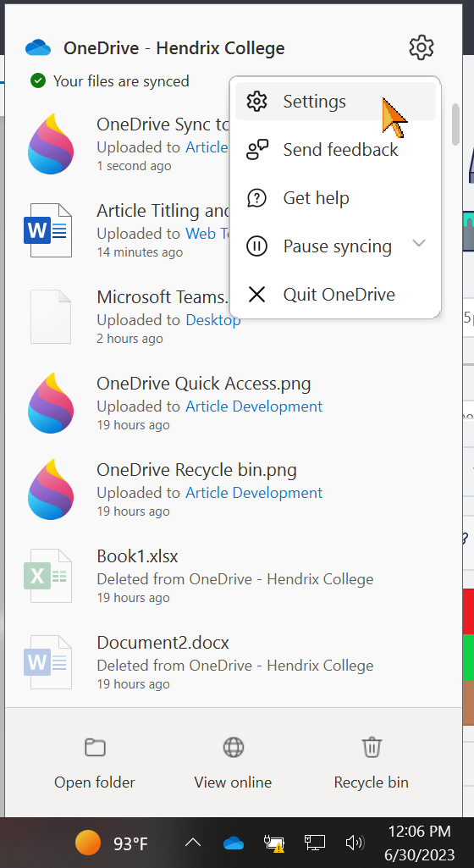The width and height of the screenshot is (474, 868).
Task: Click the Pause syncing pause icon
Action: [256, 246]
